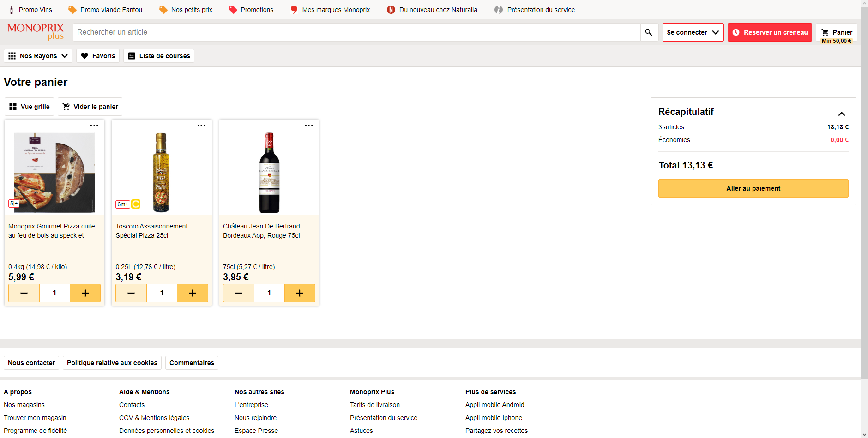Image resolution: width=868 pixels, height=438 pixels.
Task: Open Toscoro oil three-dots menu
Action: 201,126
